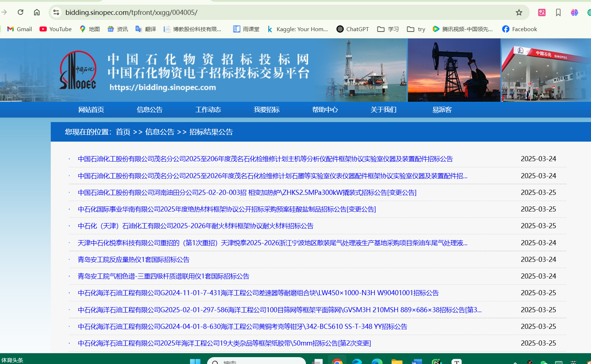
Task: Open the purple brain extension icon
Action: (x=574, y=12)
